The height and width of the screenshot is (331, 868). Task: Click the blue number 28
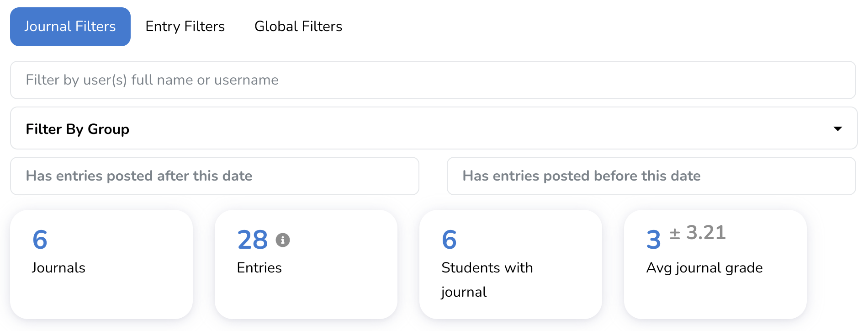click(x=253, y=240)
